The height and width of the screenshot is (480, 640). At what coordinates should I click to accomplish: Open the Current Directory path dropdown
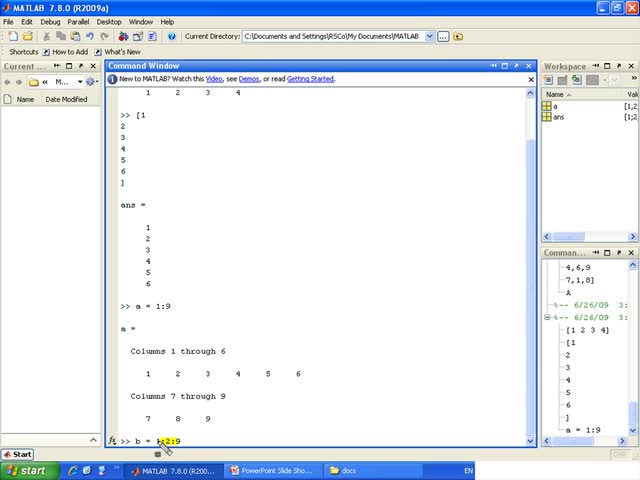tap(429, 36)
